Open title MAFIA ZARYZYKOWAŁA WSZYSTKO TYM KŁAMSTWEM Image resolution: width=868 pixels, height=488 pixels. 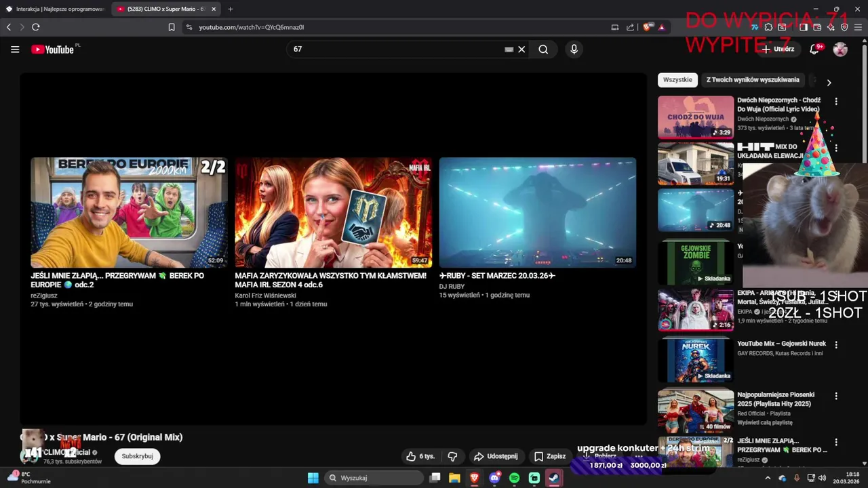click(x=331, y=280)
